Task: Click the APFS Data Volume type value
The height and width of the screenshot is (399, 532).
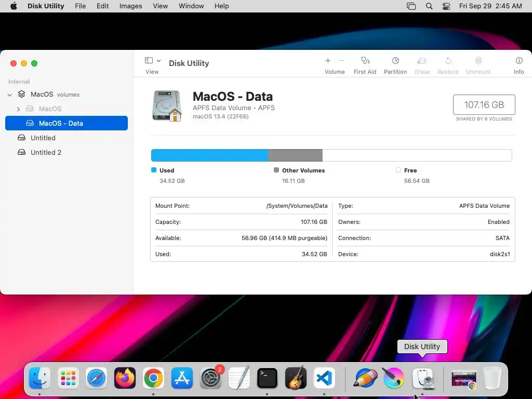Action: [x=485, y=206]
